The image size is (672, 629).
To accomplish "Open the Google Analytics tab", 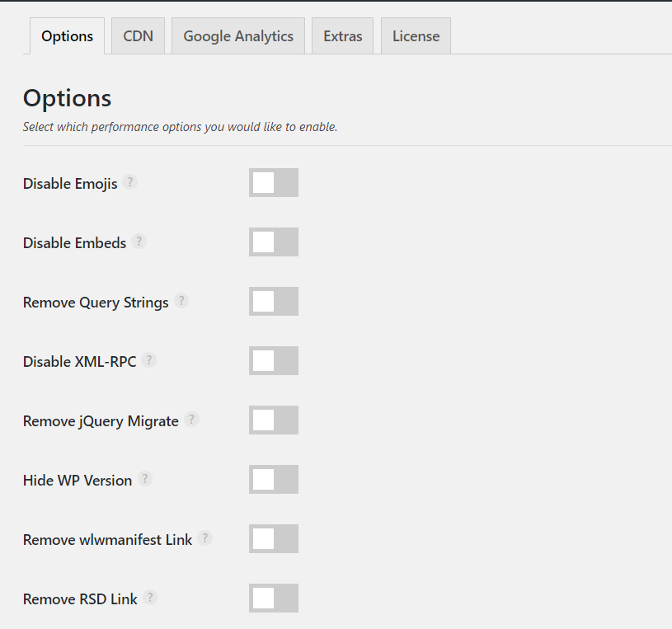I will [238, 36].
